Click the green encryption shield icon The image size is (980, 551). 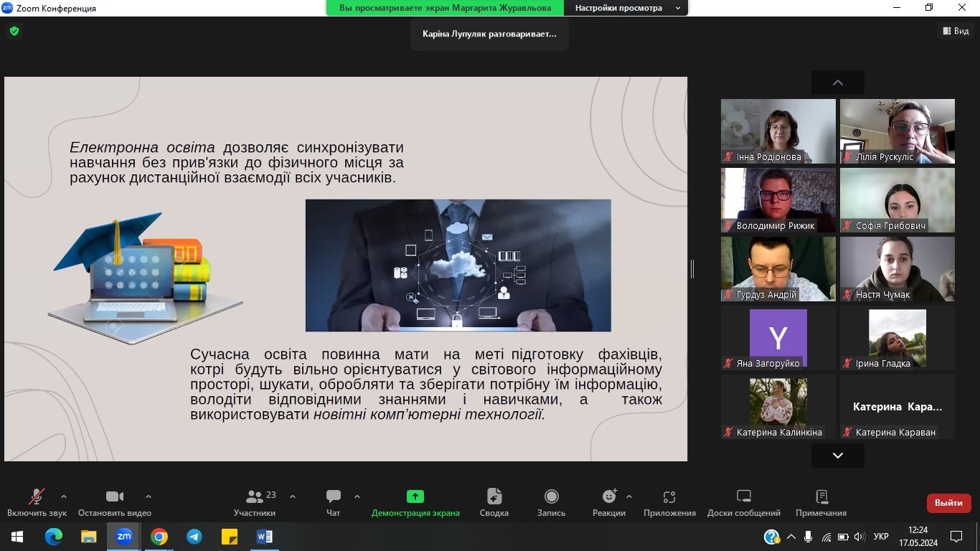coord(14,31)
